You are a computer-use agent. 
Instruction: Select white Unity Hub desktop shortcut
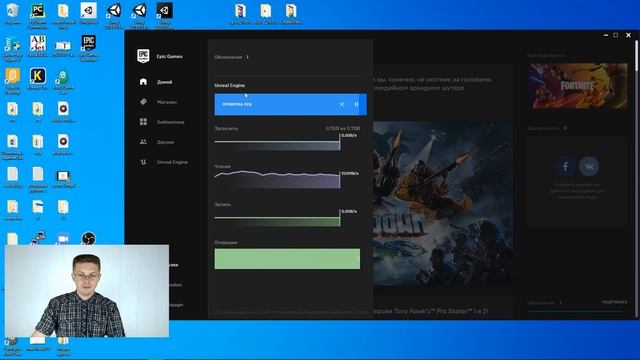coord(88,14)
